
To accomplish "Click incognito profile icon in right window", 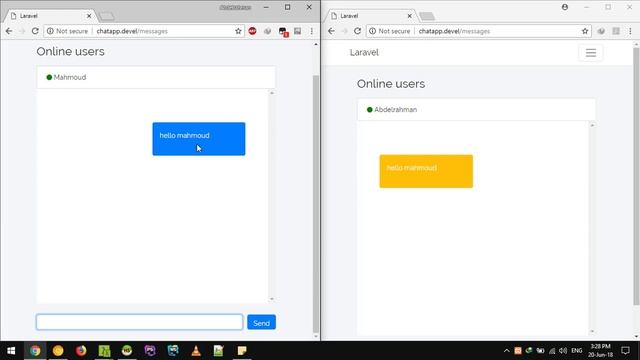I will coord(565,7).
